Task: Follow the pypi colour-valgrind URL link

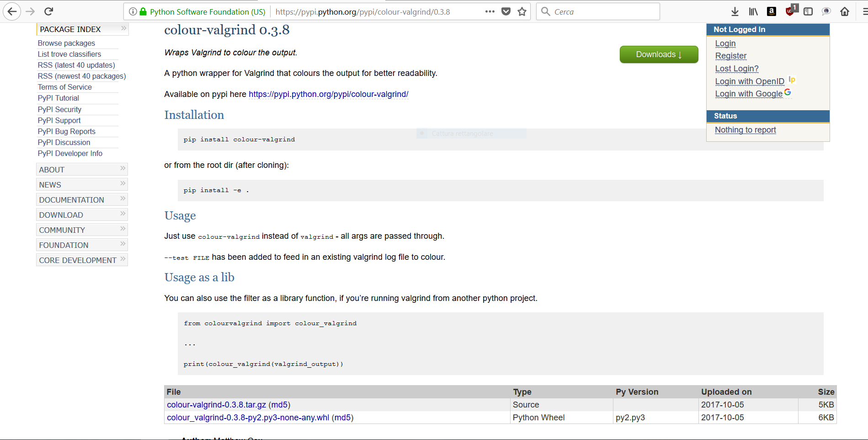Action: click(328, 94)
